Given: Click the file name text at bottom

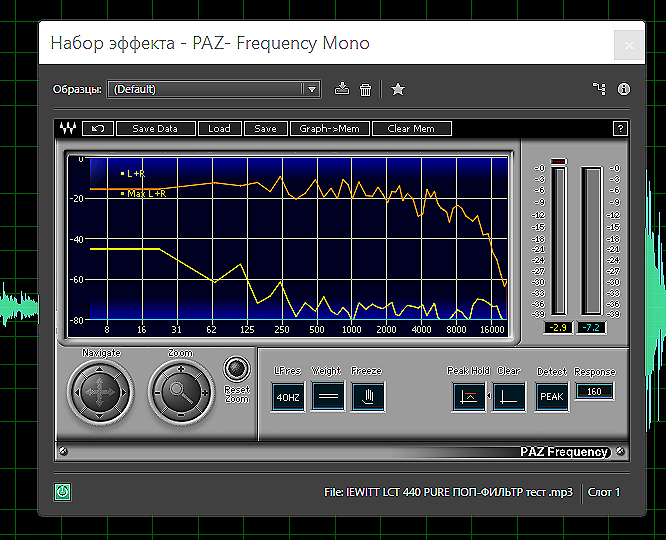Looking at the screenshot, I should click(448, 492).
